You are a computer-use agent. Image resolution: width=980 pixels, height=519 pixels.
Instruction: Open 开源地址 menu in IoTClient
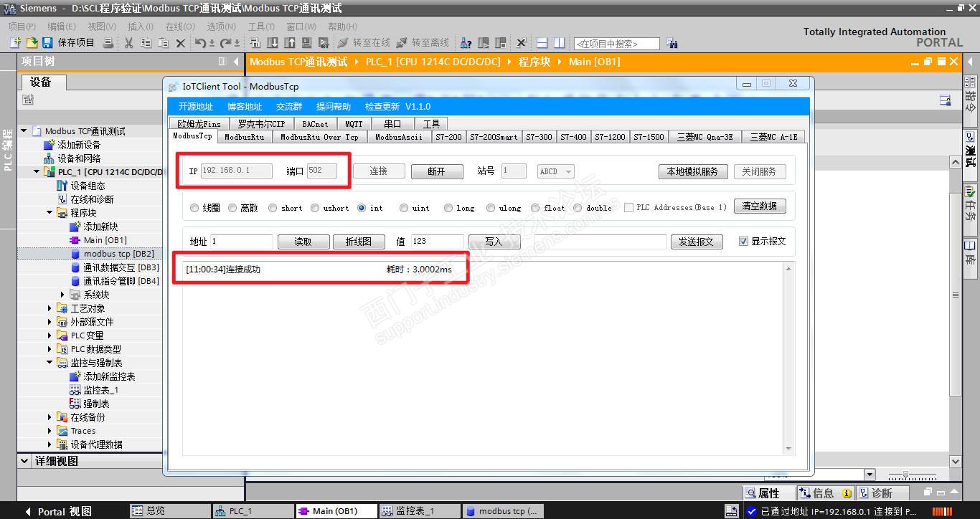point(196,107)
